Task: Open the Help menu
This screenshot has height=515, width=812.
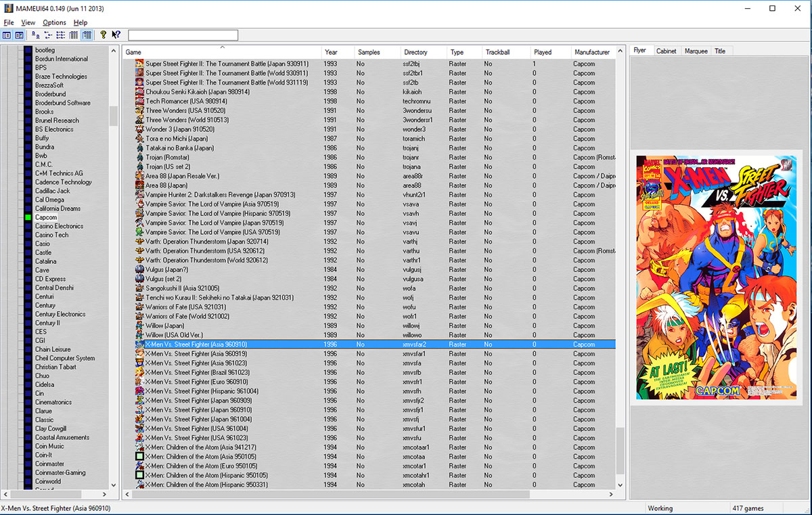Action: (81, 22)
